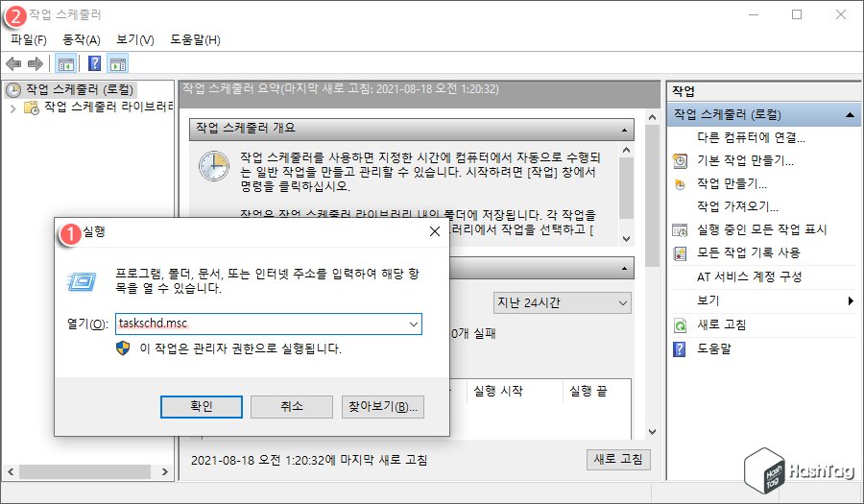Image resolution: width=864 pixels, height=504 pixels.
Task: Click the left tree pane horizontal scrollbar thumb
Action: coord(84,471)
